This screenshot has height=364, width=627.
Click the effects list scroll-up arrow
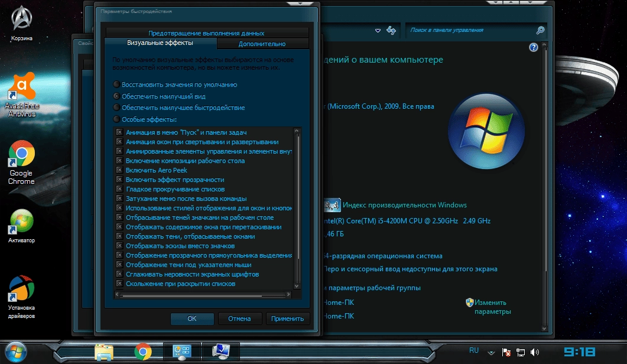coord(297,131)
